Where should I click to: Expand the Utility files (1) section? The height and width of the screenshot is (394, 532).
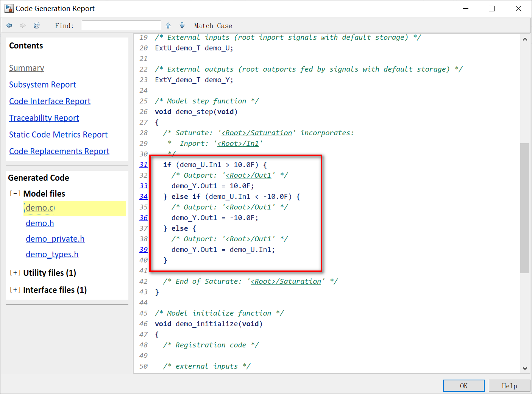(x=15, y=272)
